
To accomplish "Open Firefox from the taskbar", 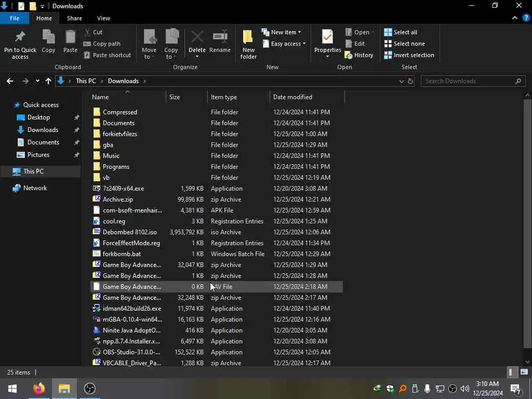I will pos(38,389).
